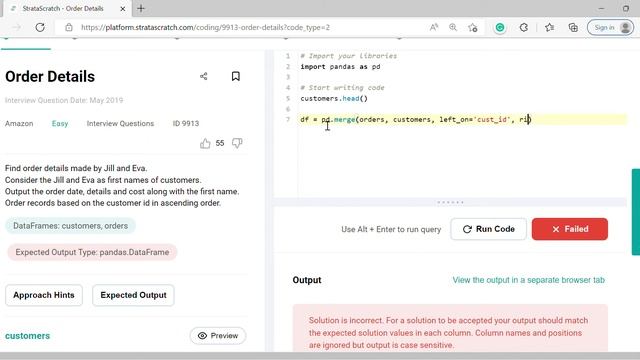Click the editor-output divider handle dots

(x=450, y=202)
